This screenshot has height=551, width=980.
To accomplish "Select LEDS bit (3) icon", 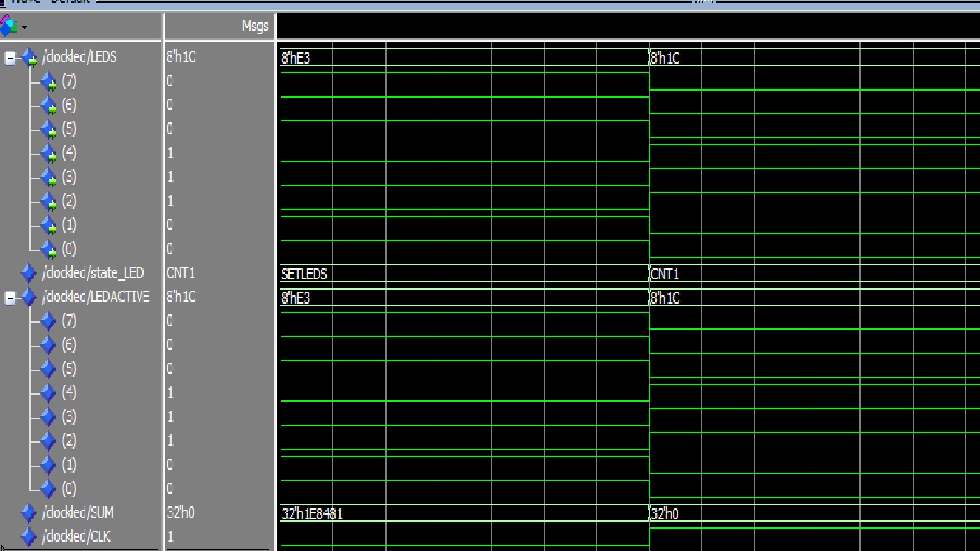I will pyautogui.click(x=48, y=177).
